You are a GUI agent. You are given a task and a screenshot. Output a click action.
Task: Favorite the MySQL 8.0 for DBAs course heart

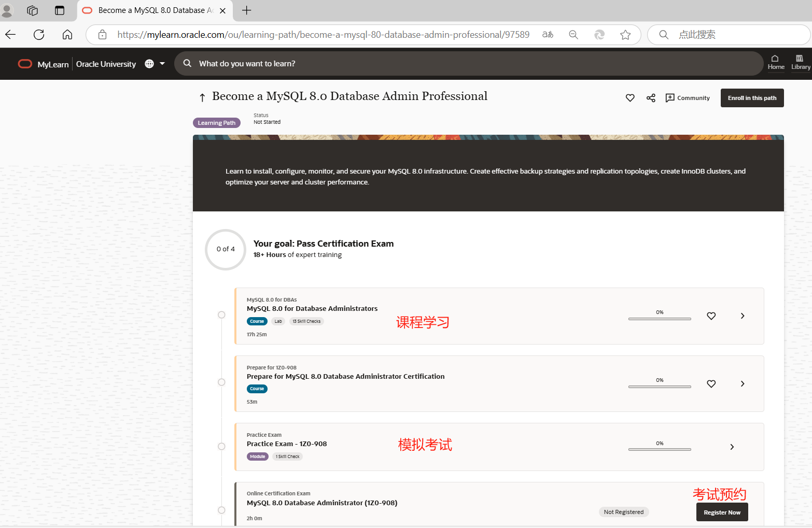(711, 316)
